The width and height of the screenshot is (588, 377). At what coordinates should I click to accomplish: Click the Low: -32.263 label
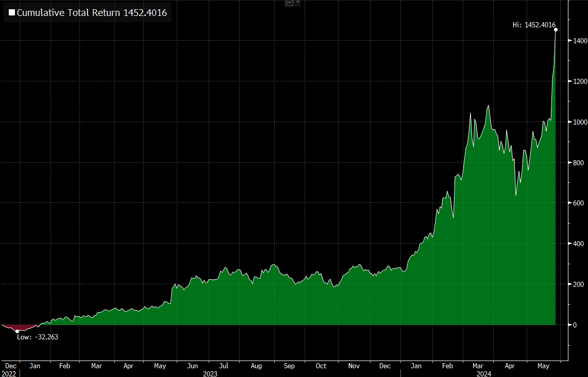(38, 337)
